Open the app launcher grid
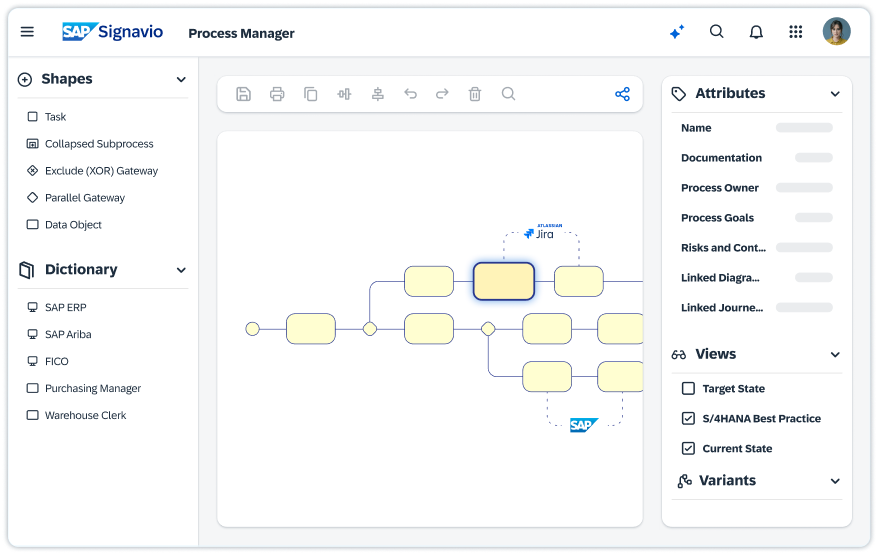The width and height of the screenshot is (877, 553). pos(796,32)
